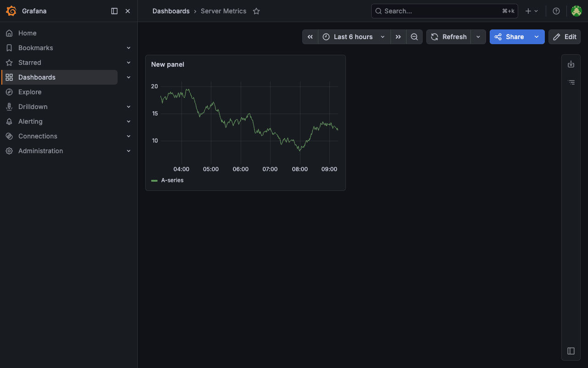Toggle A-series in the legend
Viewport: 588px width, 368px height.
pos(172,180)
